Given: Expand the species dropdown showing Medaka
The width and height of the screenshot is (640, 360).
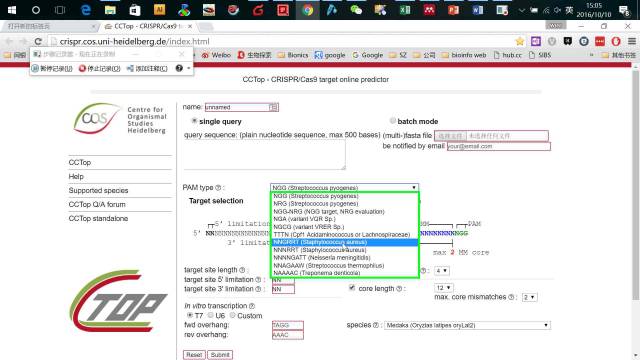Looking at the screenshot, I should pos(467,325).
